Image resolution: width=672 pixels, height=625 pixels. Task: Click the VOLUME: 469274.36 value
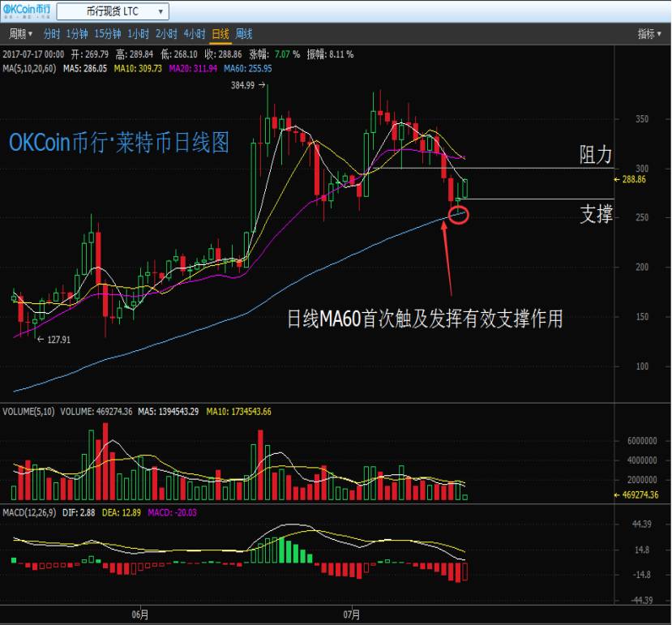click(96, 412)
